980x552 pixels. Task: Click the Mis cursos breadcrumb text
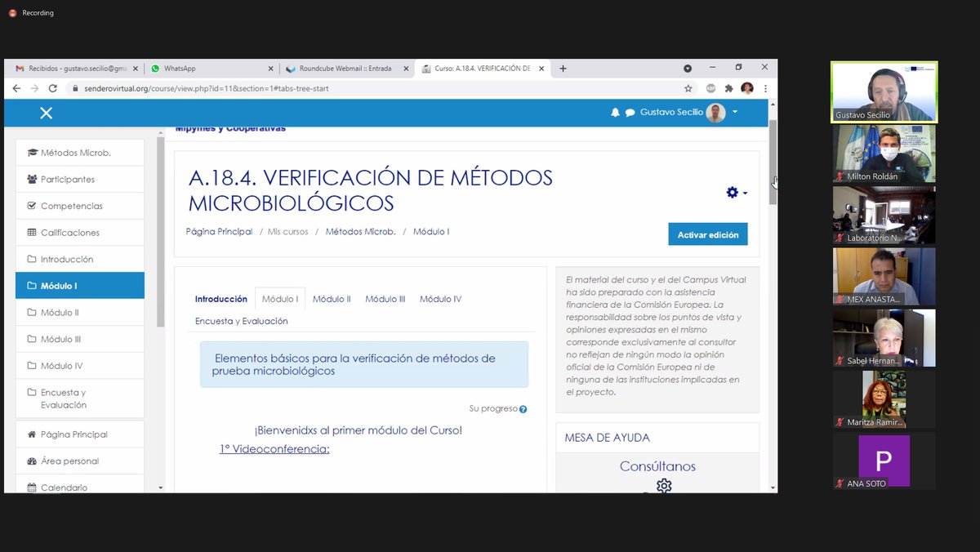[x=288, y=232]
